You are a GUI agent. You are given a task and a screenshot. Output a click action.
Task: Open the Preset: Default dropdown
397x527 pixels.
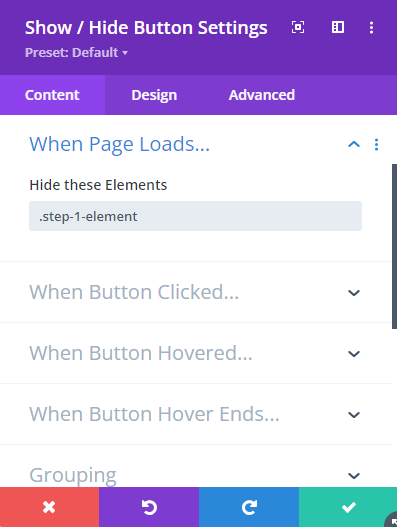click(76, 53)
